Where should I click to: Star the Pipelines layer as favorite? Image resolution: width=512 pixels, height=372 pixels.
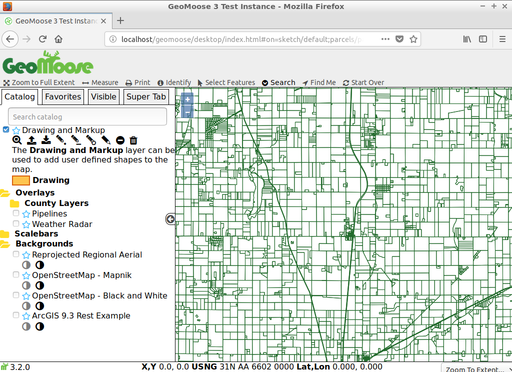(x=26, y=214)
